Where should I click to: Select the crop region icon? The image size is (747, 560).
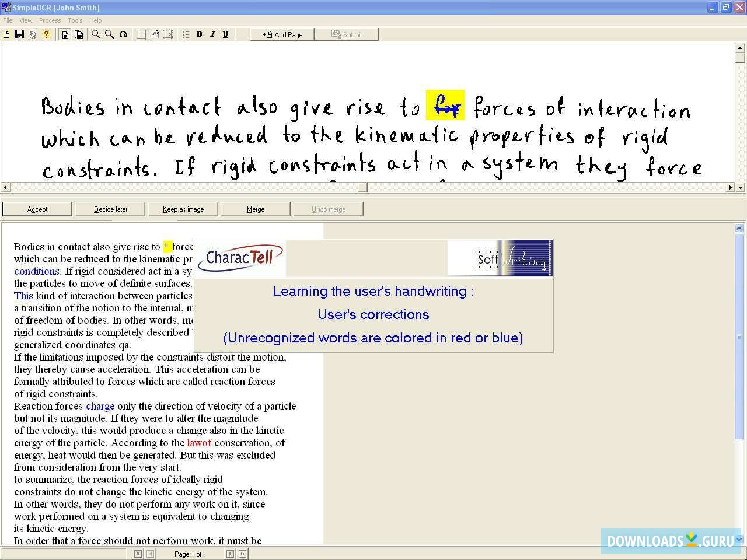142,34
